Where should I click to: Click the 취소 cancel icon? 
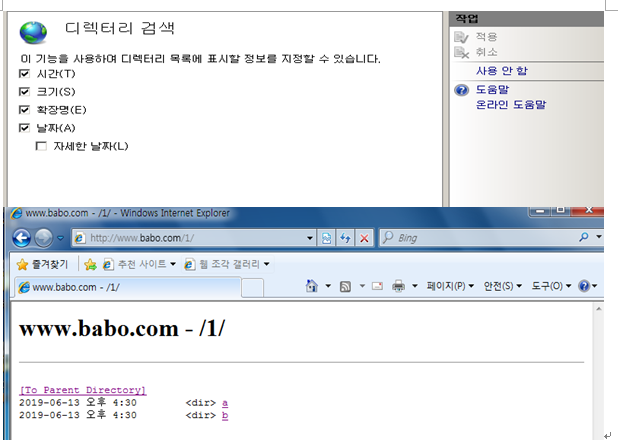pos(462,52)
